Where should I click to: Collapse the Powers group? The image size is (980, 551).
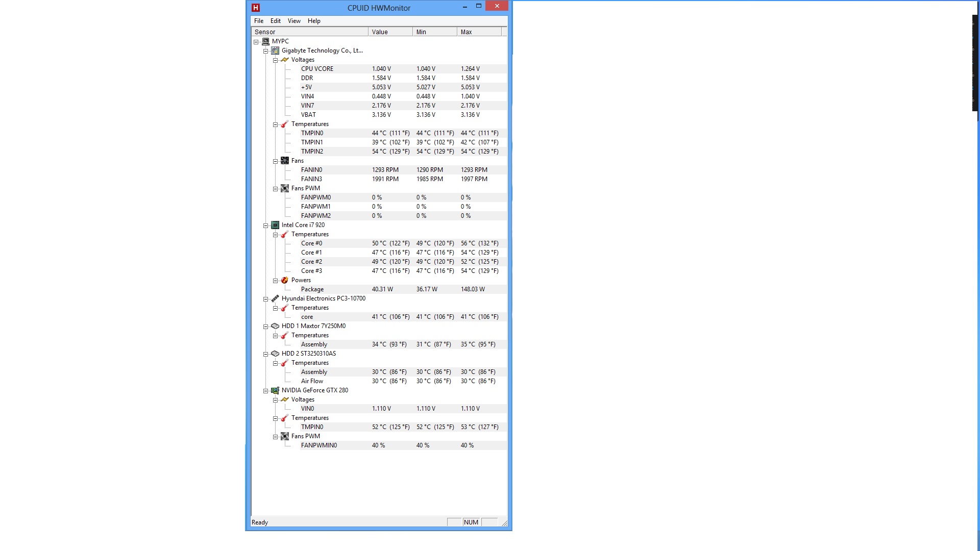(276, 281)
